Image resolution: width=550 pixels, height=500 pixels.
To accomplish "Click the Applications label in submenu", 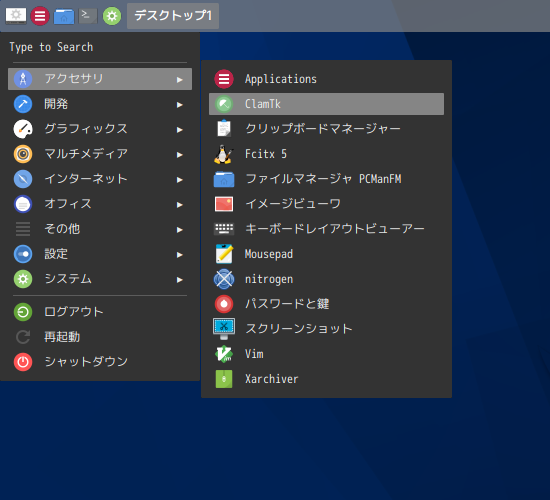I will 281,79.
